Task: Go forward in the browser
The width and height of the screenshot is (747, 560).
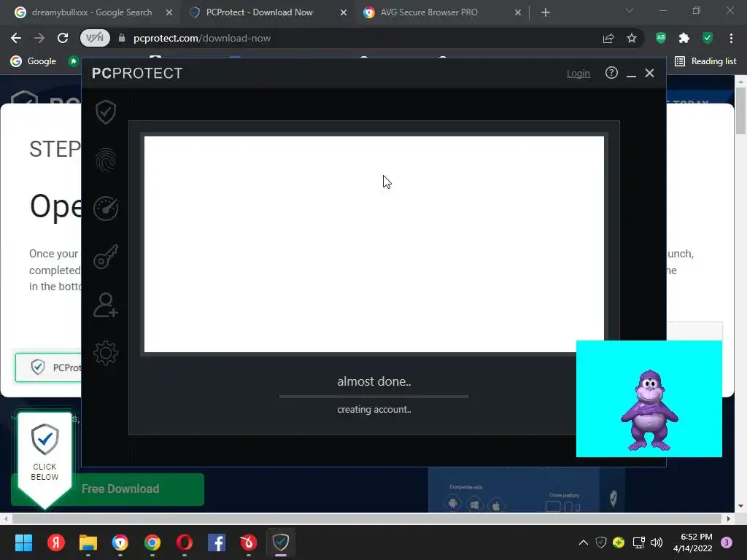Action: point(39,38)
